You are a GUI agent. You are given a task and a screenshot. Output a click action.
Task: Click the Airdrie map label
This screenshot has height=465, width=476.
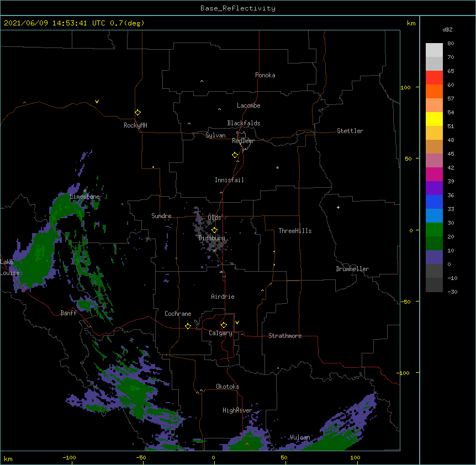coord(223,297)
